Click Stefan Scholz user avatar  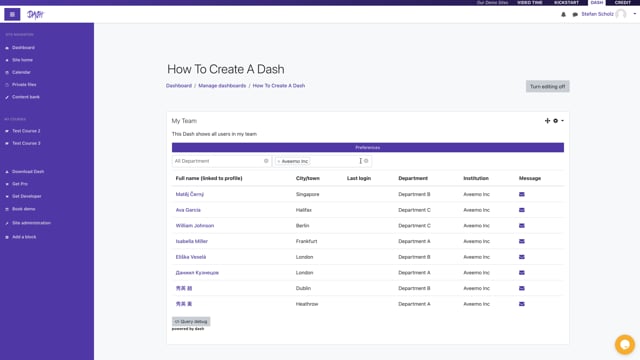(x=621, y=14)
